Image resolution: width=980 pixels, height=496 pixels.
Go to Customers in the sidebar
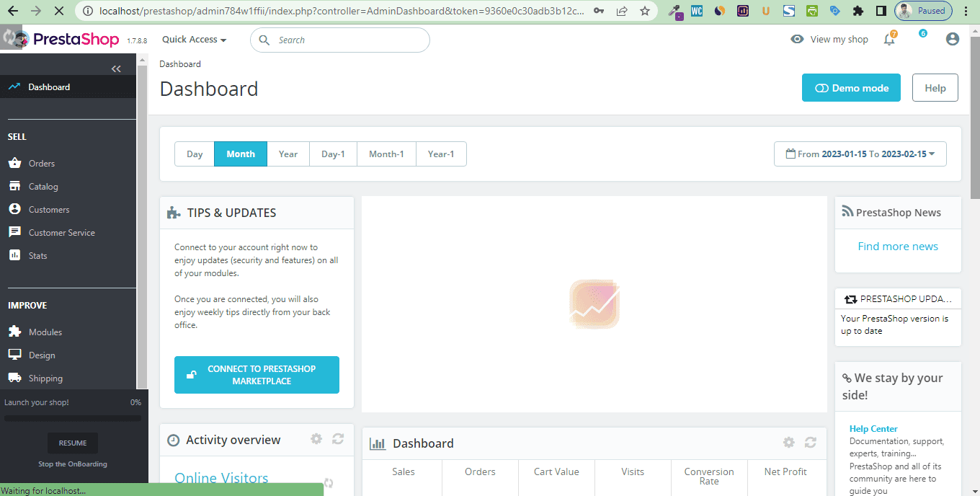(49, 210)
